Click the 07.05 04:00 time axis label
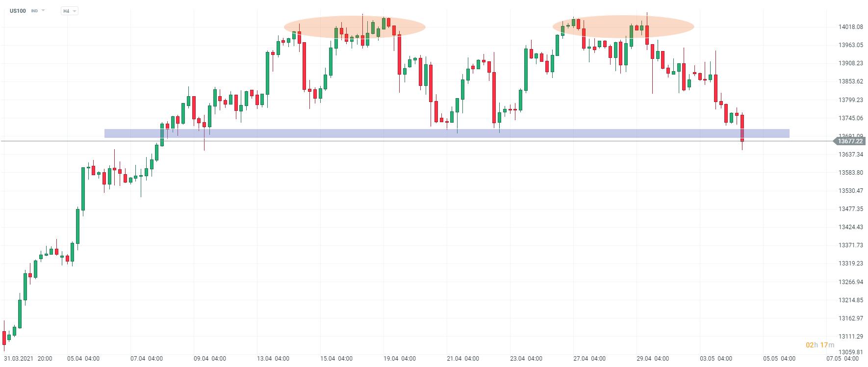868x367 pixels. (x=842, y=359)
